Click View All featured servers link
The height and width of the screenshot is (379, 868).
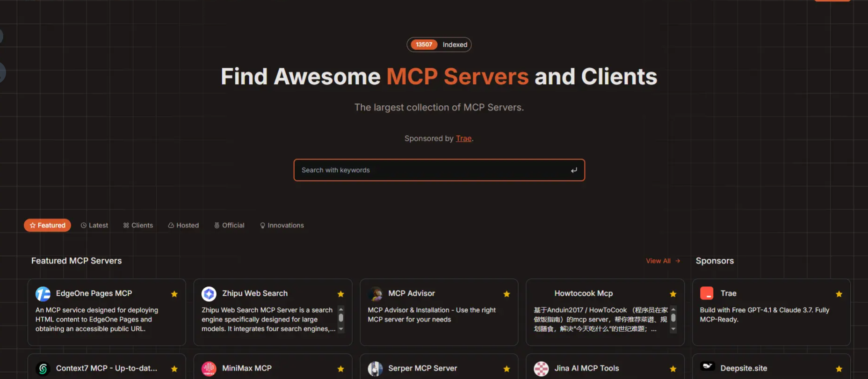pyautogui.click(x=663, y=261)
